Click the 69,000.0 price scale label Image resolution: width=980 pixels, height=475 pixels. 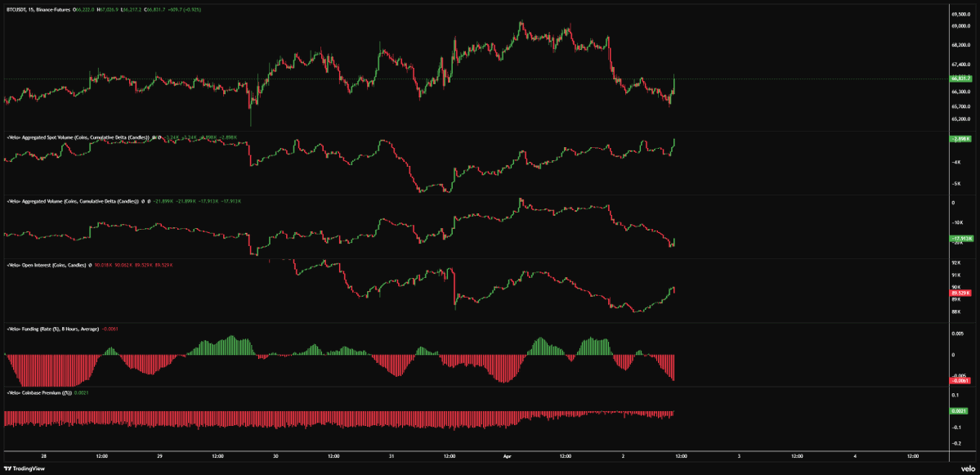tap(960, 27)
